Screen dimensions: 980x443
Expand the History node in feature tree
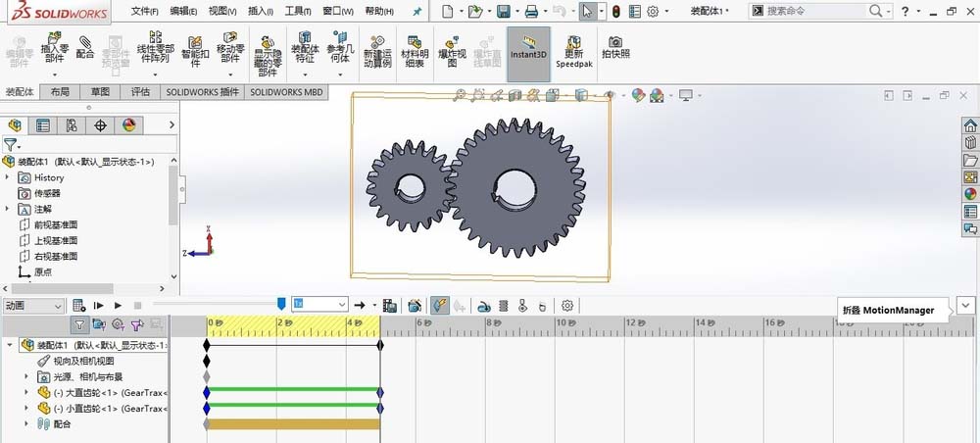[8, 177]
